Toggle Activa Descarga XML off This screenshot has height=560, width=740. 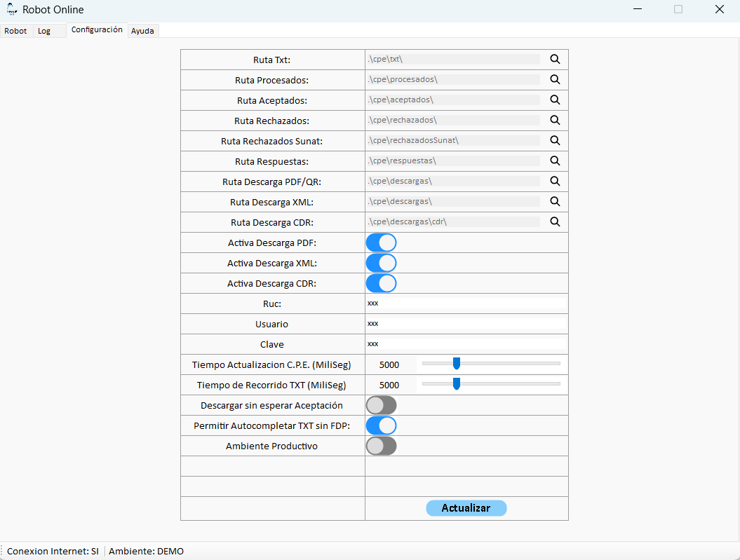coord(382,263)
